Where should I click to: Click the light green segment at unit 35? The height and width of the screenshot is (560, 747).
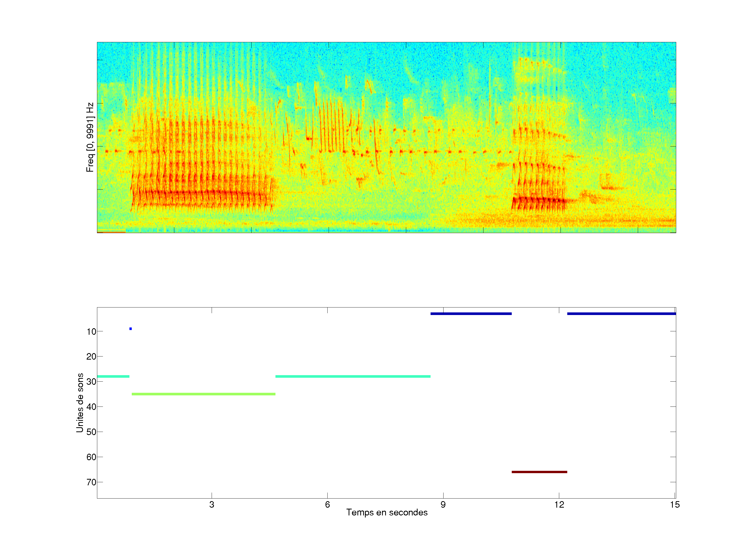point(203,394)
